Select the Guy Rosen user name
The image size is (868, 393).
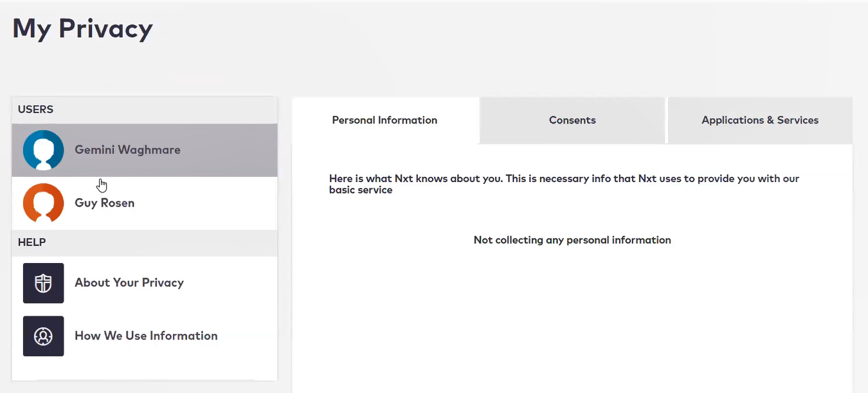coord(104,203)
